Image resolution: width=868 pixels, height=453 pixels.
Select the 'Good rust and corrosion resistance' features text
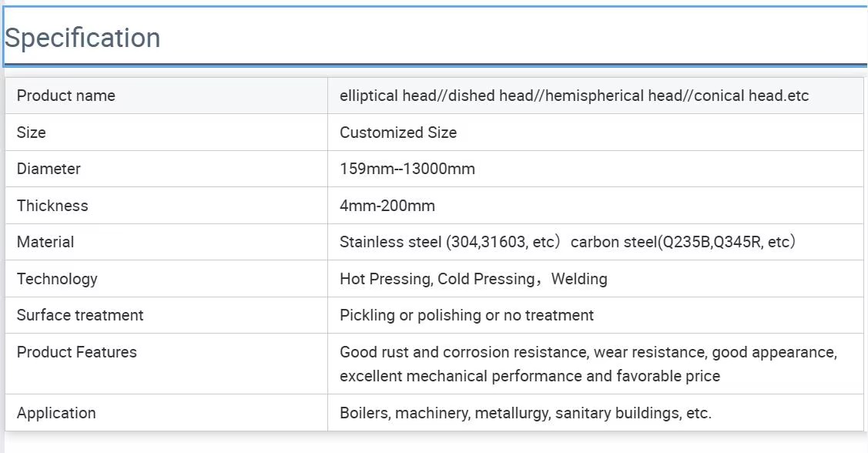point(588,364)
